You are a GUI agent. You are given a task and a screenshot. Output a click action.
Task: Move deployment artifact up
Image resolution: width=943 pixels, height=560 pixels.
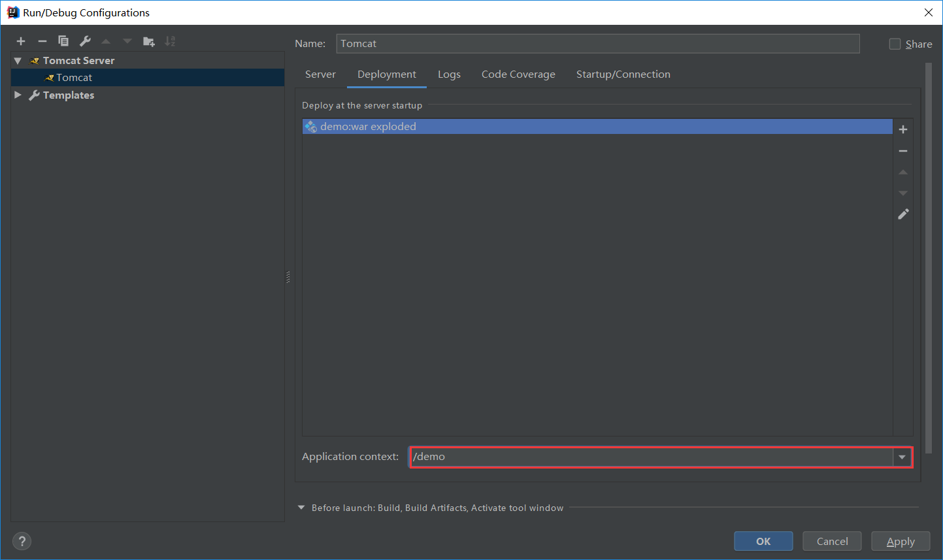[903, 172]
